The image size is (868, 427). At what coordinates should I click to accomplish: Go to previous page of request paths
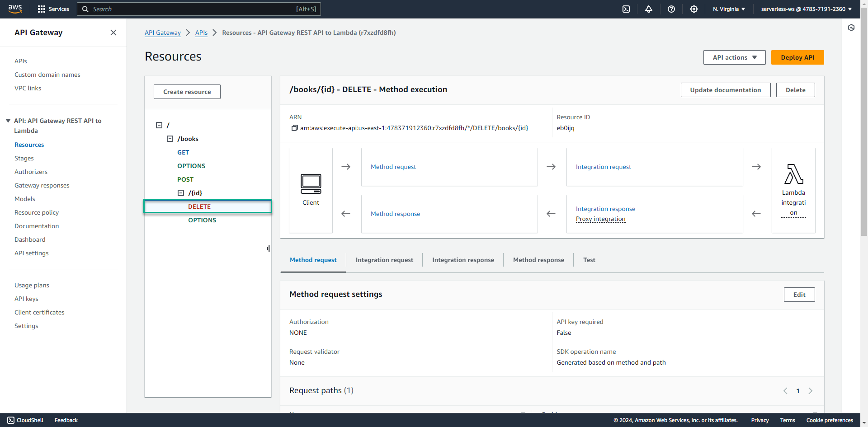click(x=785, y=391)
